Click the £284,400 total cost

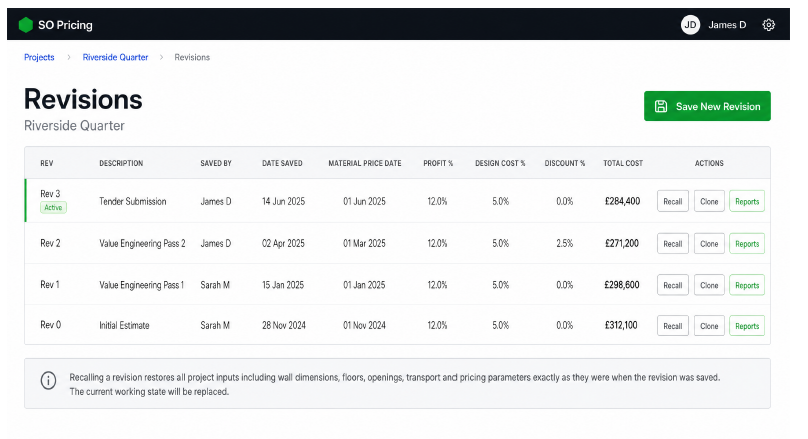(622, 201)
